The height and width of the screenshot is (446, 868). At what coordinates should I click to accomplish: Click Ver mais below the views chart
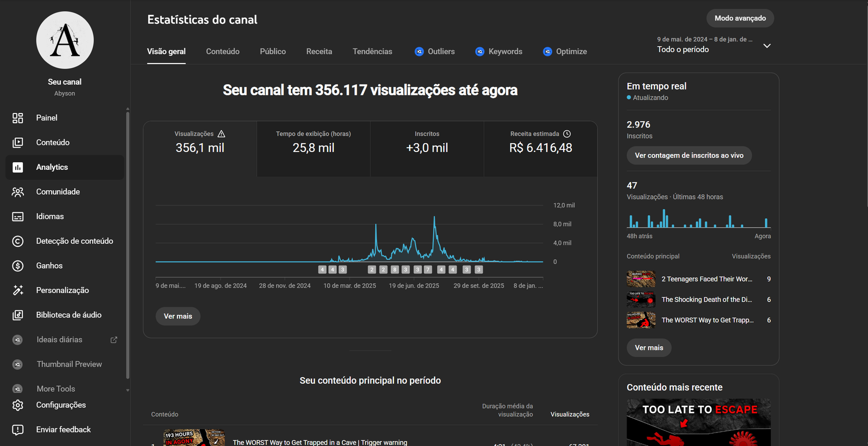point(178,316)
